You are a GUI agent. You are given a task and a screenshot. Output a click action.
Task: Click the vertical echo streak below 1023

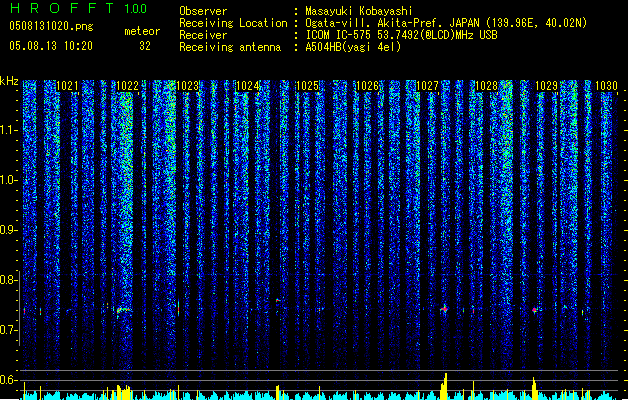click(179, 308)
